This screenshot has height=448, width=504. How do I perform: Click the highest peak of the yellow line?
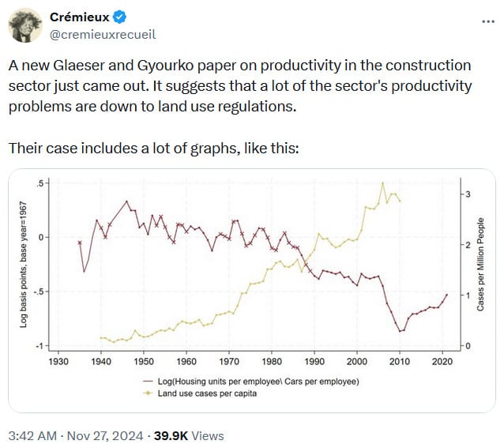point(383,183)
